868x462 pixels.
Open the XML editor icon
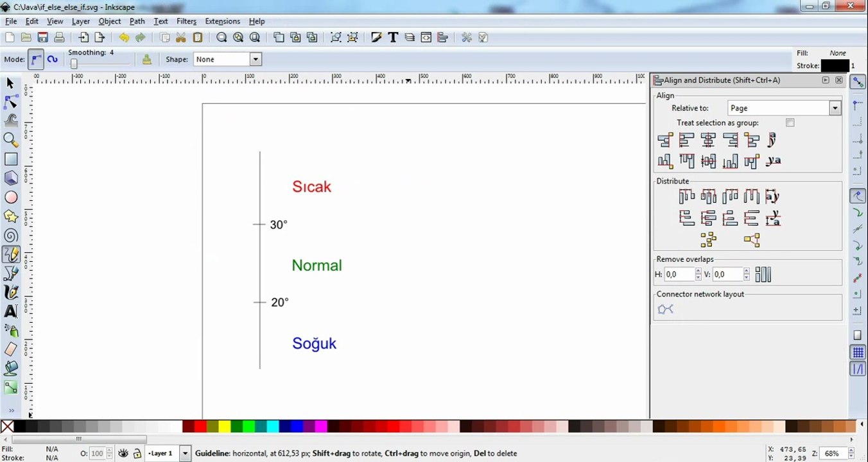pyautogui.click(x=426, y=38)
